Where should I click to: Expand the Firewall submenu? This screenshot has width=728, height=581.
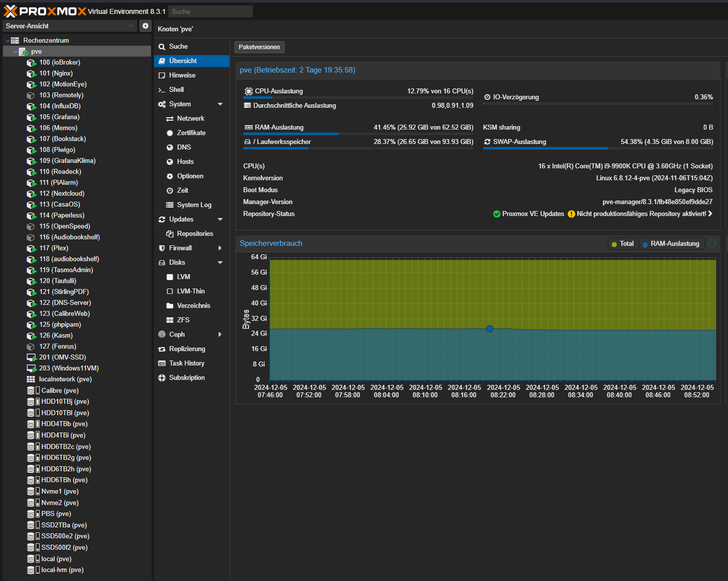(220, 248)
